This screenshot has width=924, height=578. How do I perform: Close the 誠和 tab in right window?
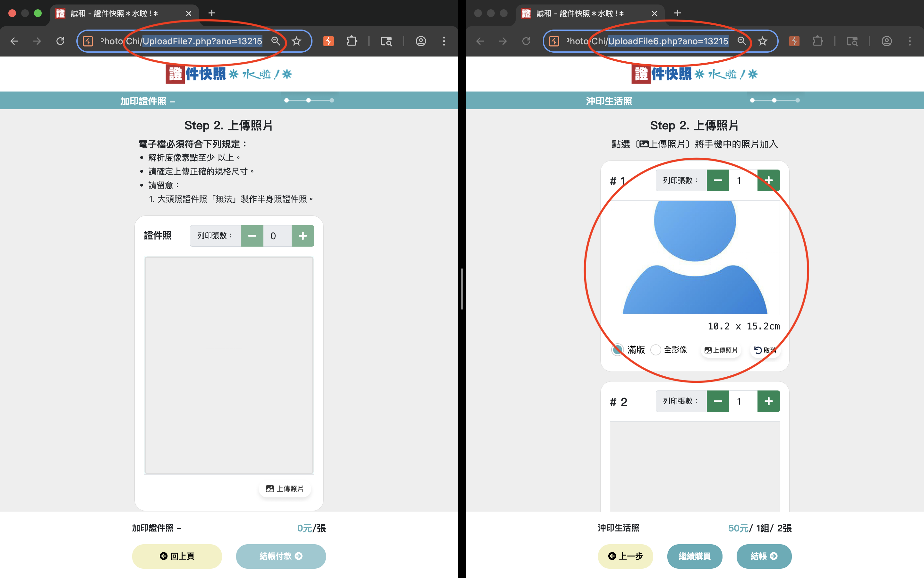click(654, 13)
